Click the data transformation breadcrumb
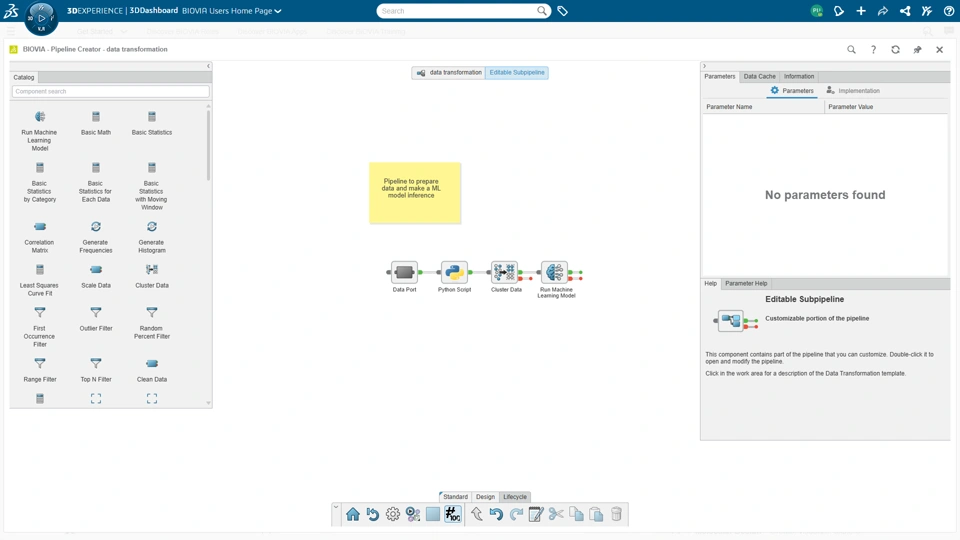The height and width of the screenshot is (540, 960). click(x=449, y=73)
